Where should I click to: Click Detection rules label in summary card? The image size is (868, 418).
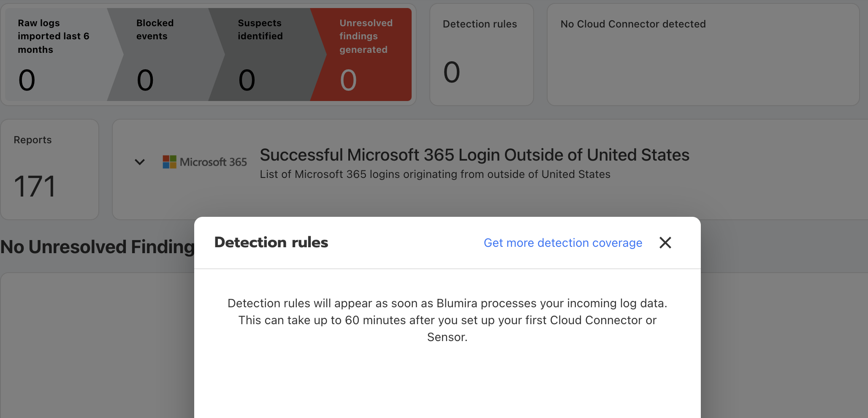pyautogui.click(x=480, y=24)
